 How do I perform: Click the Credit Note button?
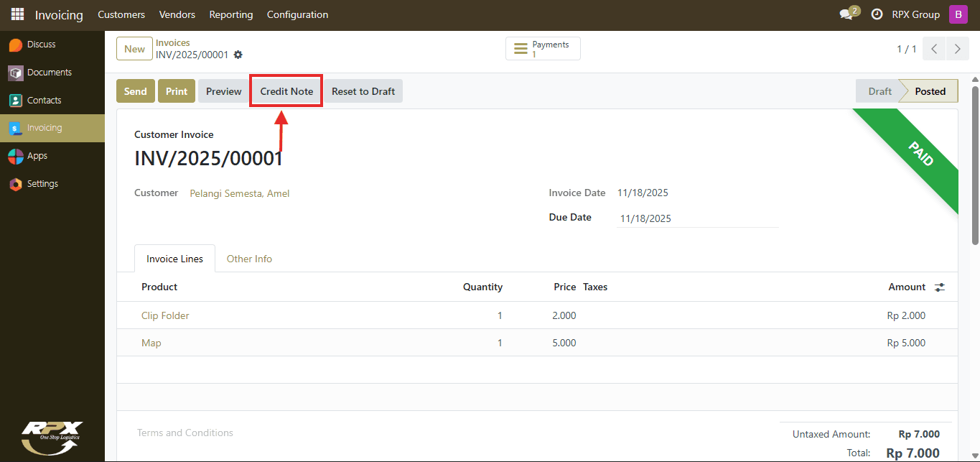(x=286, y=91)
